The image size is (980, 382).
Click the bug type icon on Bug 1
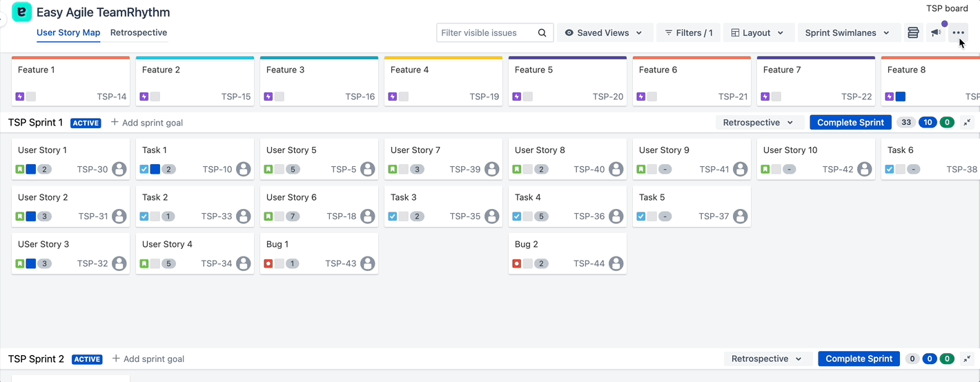pyautogui.click(x=268, y=263)
